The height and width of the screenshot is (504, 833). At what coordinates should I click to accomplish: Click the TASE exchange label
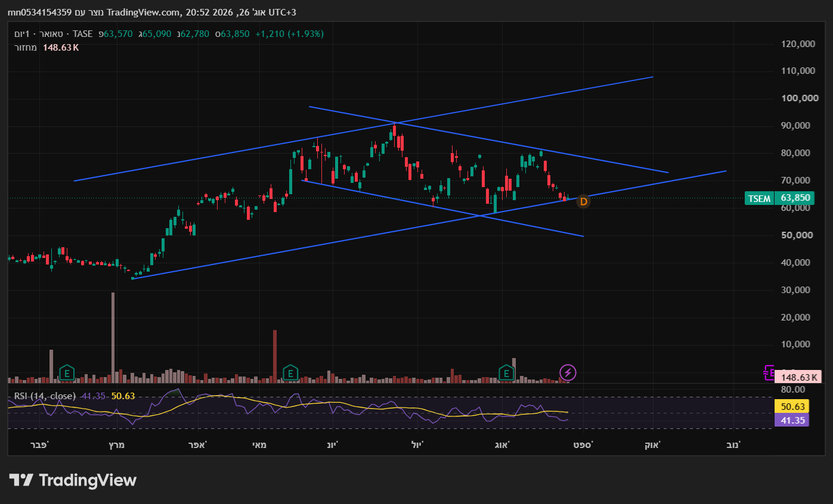click(x=83, y=34)
